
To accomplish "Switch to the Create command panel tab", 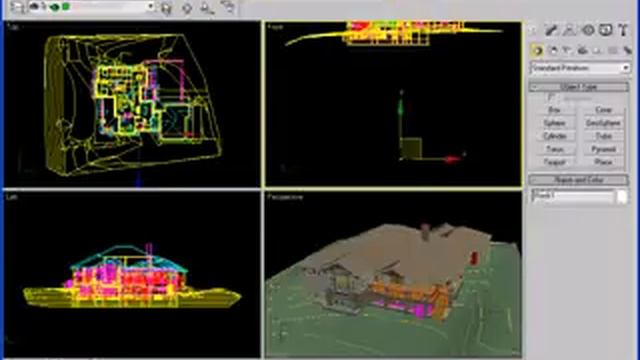I will coord(533,30).
